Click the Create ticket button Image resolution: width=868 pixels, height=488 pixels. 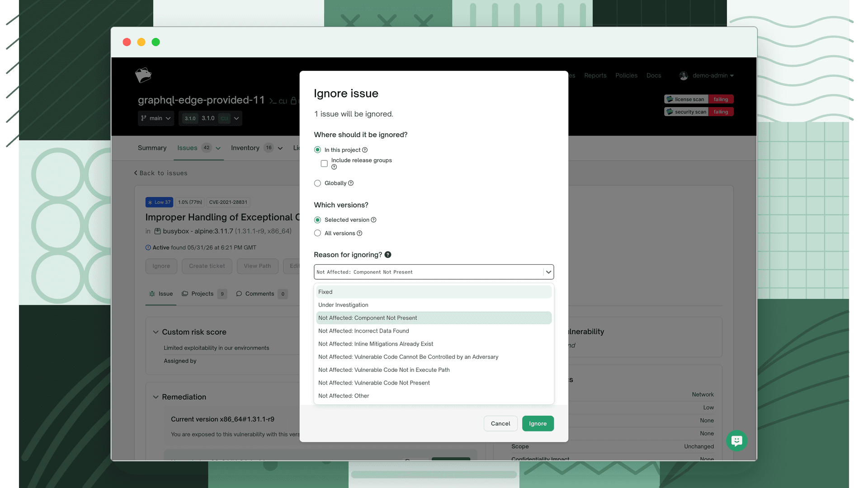(207, 266)
